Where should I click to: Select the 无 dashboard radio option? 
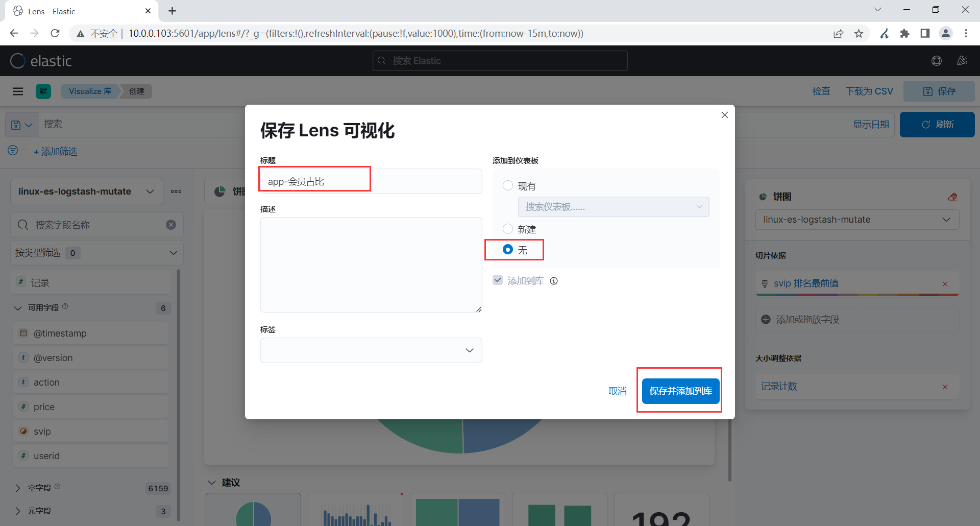tap(508, 249)
